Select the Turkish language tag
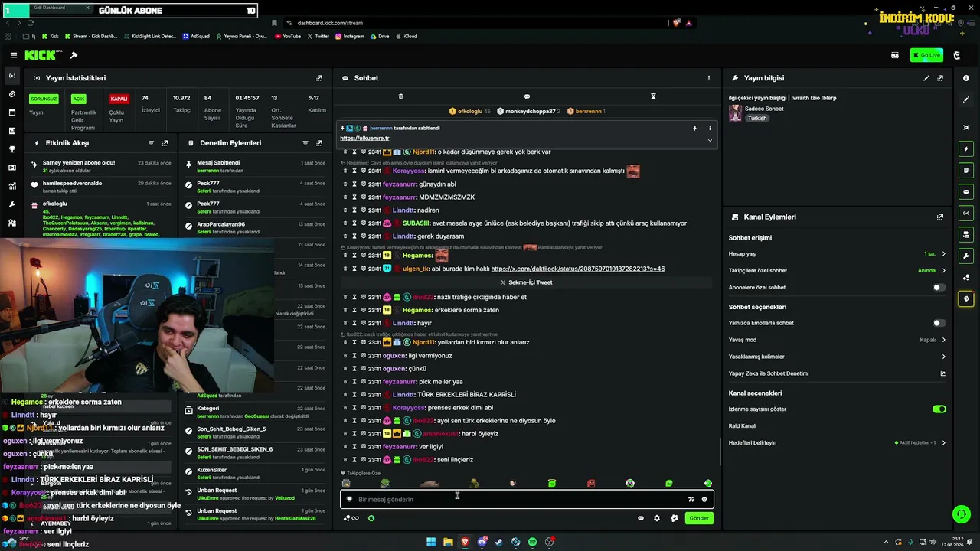This screenshot has height=551, width=980. point(757,119)
